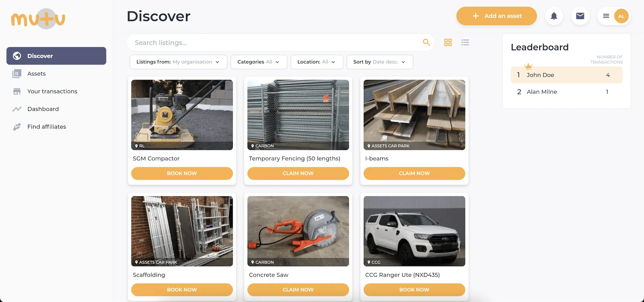Click CARBON label on Concrete Saw
644x302 pixels.
264,262
